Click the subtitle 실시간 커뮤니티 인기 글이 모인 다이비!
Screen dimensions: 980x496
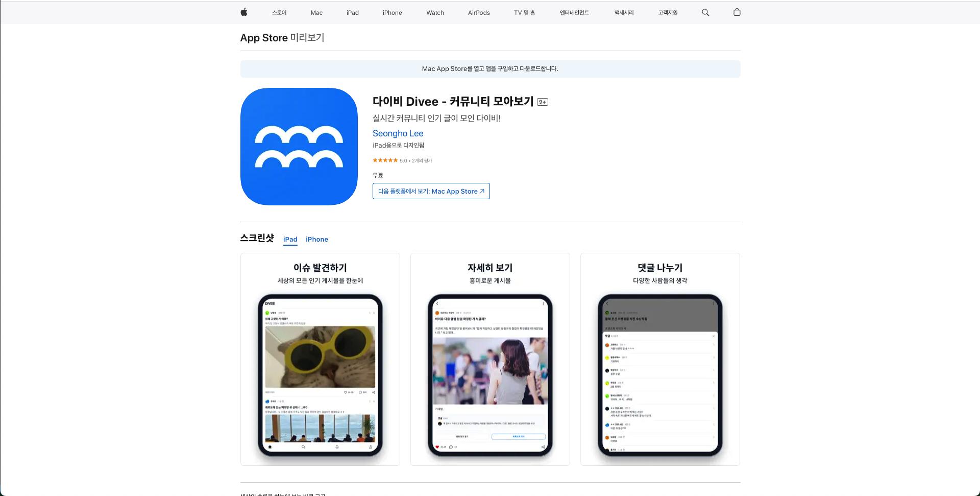[436, 119]
